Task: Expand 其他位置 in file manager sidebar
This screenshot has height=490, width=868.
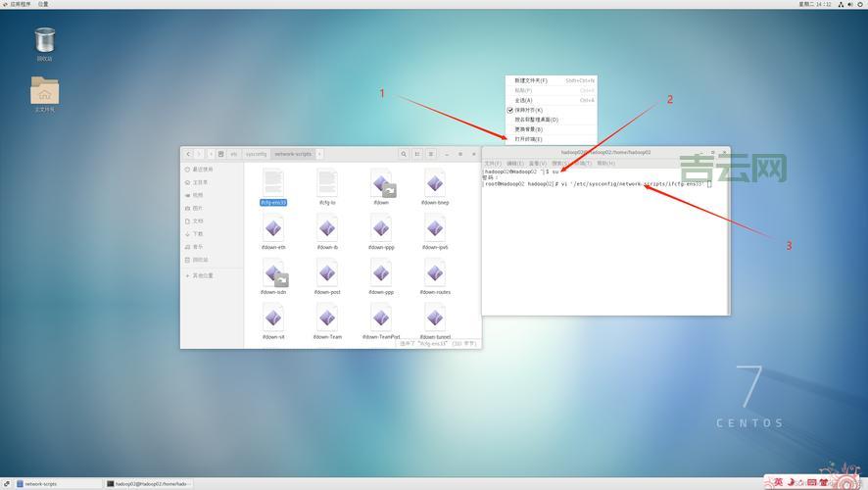Action: click(x=202, y=275)
